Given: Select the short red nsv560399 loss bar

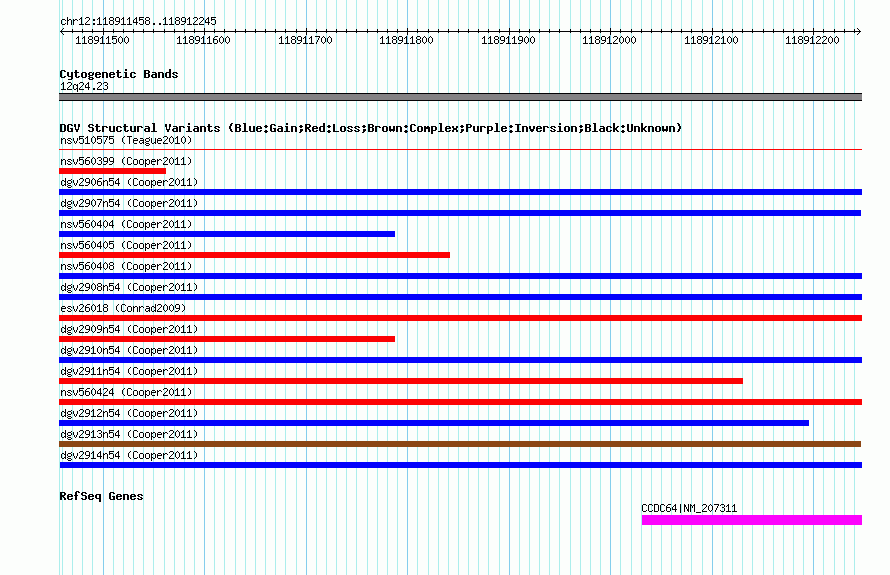Looking at the screenshot, I should tap(112, 171).
